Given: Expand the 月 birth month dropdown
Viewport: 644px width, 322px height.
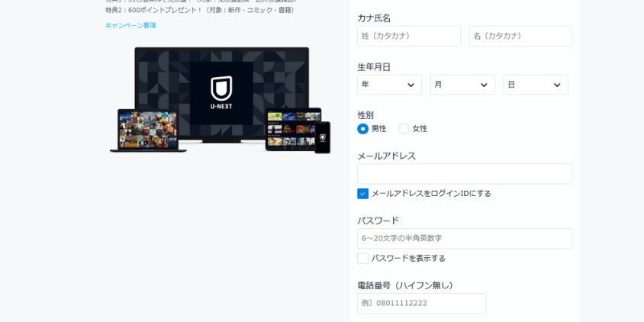Looking at the screenshot, I should 462,85.
